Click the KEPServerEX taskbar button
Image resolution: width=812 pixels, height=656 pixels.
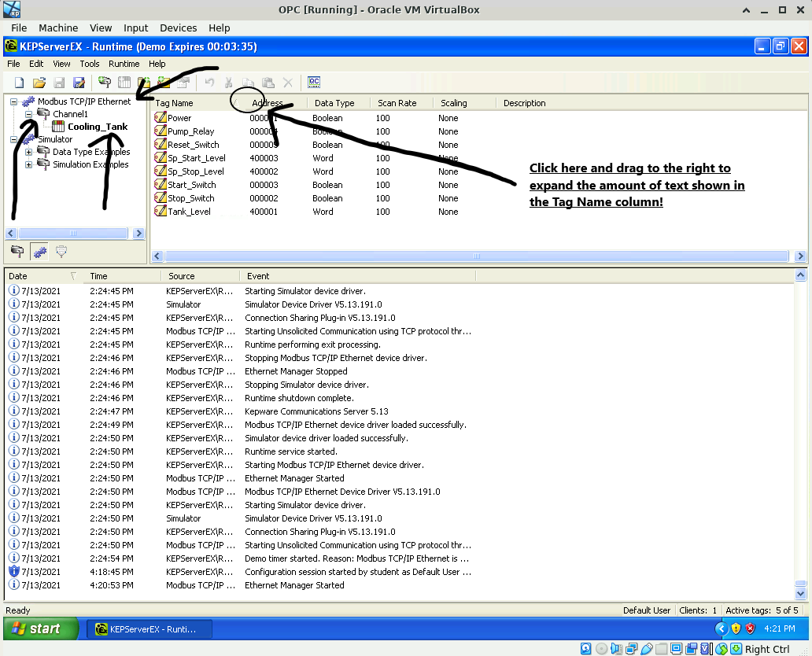(148, 629)
